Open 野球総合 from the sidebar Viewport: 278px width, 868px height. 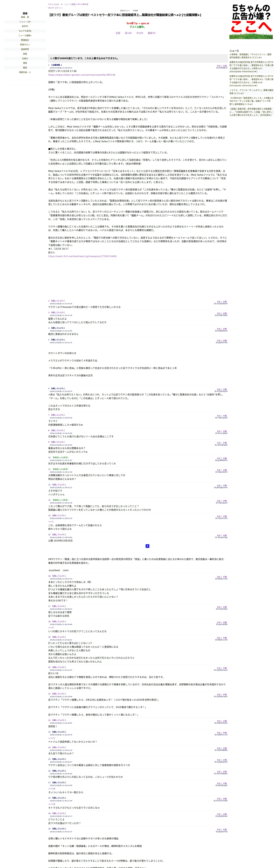[x=25, y=40]
